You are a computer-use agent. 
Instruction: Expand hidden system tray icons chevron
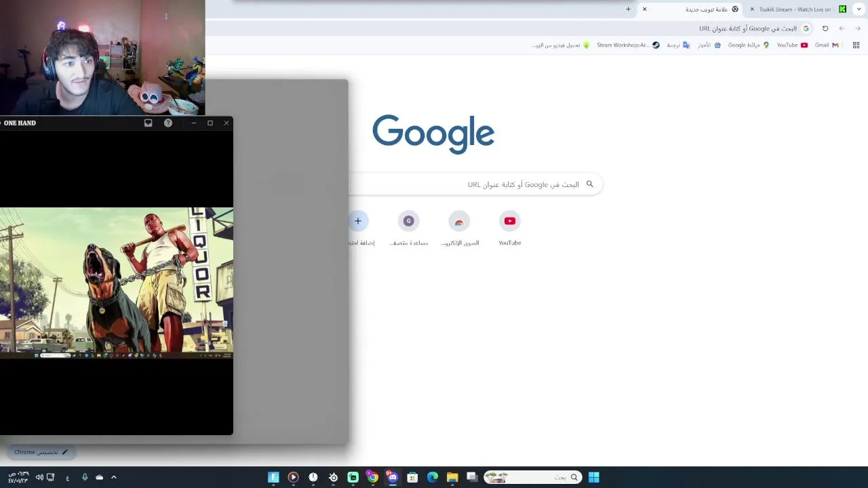pos(114,477)
